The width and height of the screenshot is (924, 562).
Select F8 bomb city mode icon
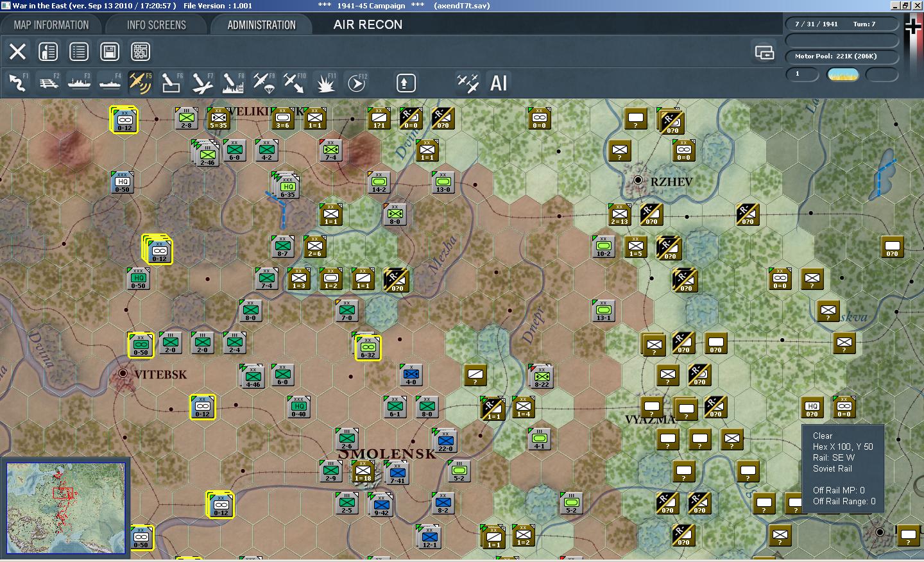pos(233,83)
